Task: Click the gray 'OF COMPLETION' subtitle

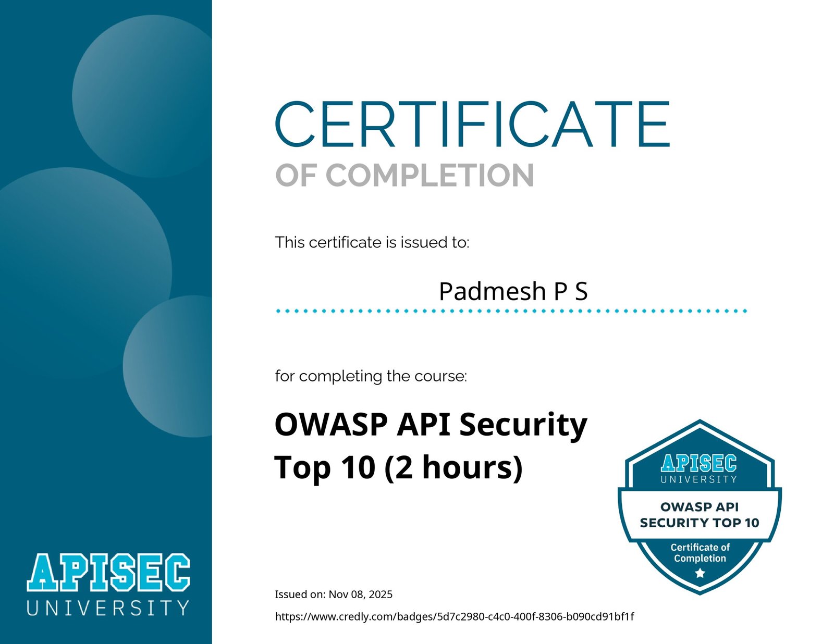Action: [404, 176]
